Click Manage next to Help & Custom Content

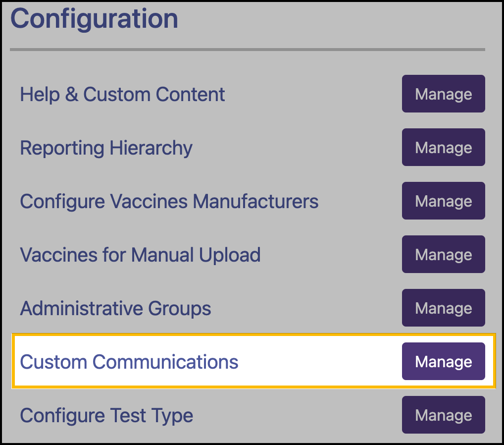[443, 94]
